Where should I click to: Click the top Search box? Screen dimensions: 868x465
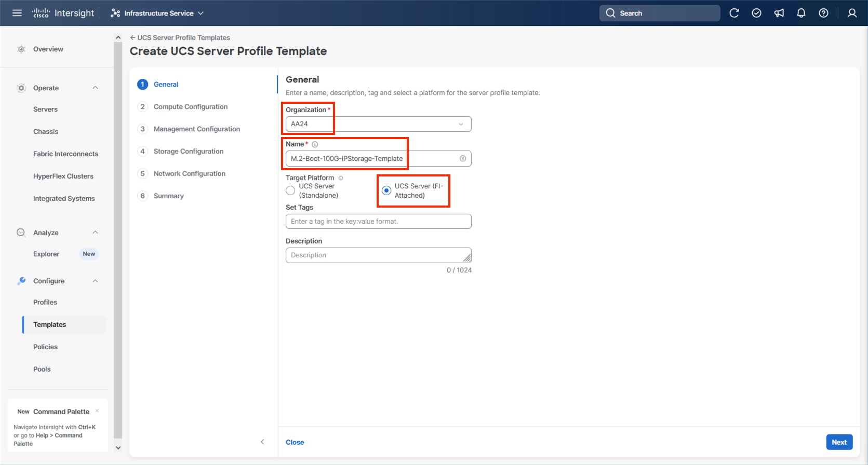tap(660, 13)
